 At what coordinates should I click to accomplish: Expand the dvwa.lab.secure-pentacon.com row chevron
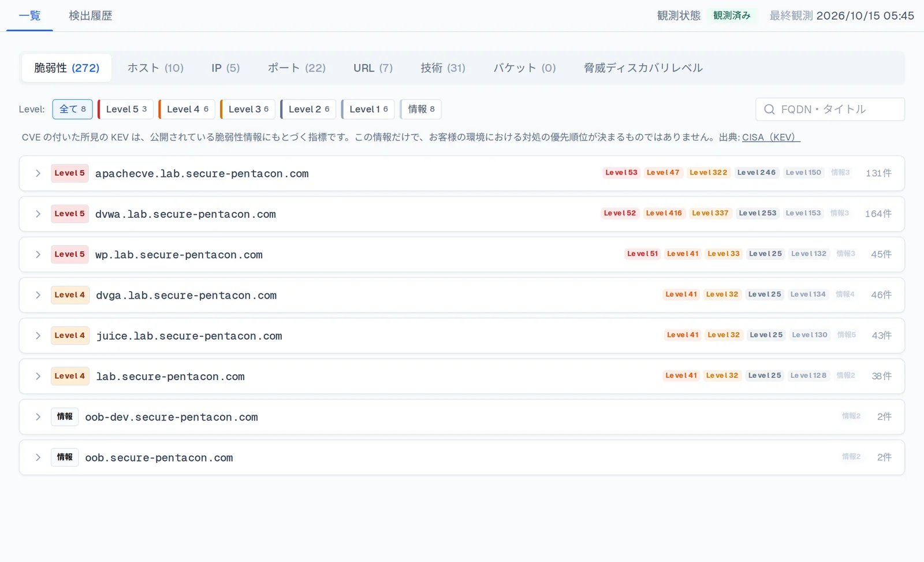pyautogui.click(x=38, y=214)
